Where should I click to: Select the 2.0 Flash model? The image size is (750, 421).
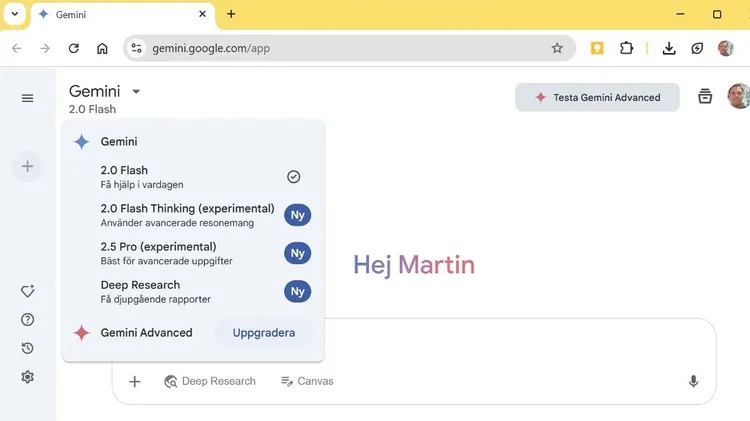tap(193, 177)
